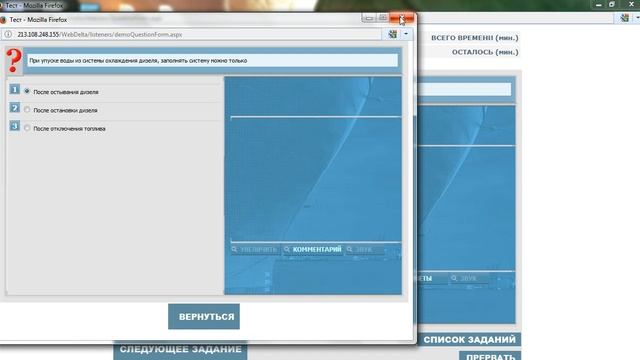
Task: Click the Firefox icon in popup title bar
Action: [x=3, y=20]
